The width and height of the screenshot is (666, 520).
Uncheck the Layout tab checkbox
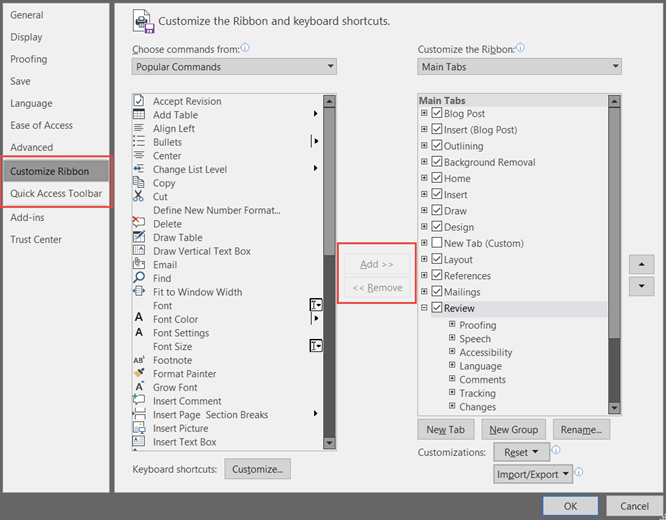pyautogui.click(x=437, y=259)
